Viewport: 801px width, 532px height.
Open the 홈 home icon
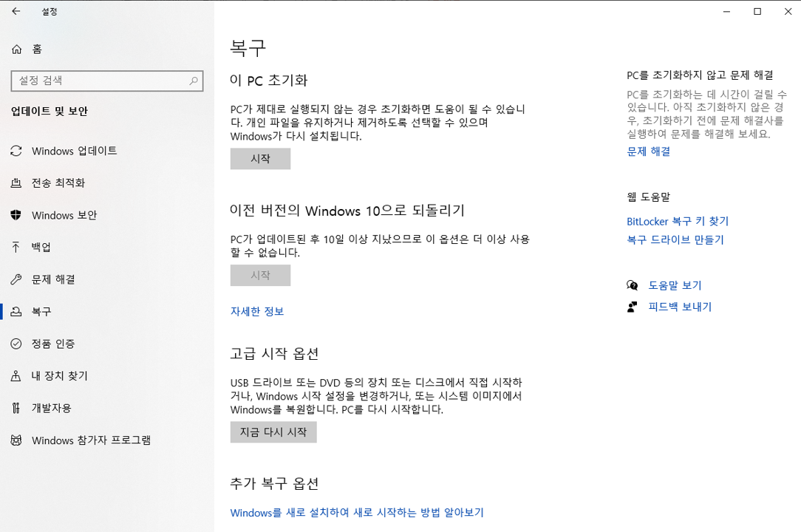16,49
